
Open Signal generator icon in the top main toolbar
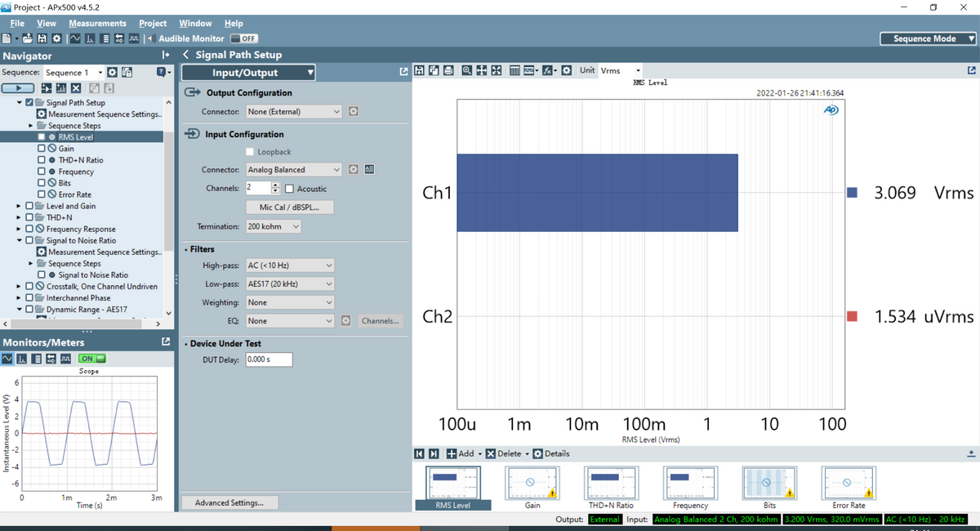(x=134, y=38)
